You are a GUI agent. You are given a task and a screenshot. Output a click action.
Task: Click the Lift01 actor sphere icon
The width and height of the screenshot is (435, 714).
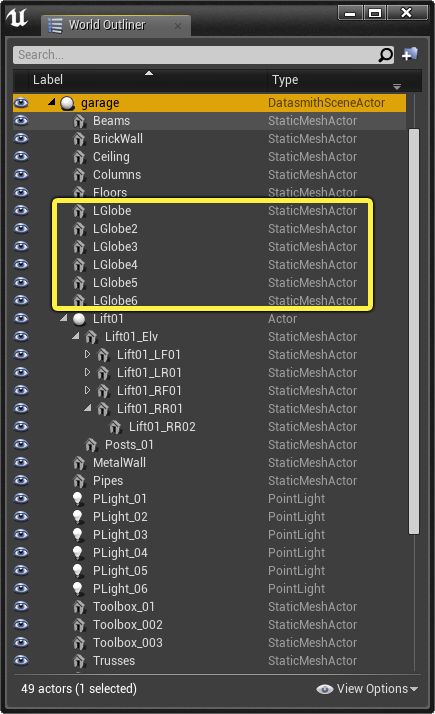tap(79, 319)
